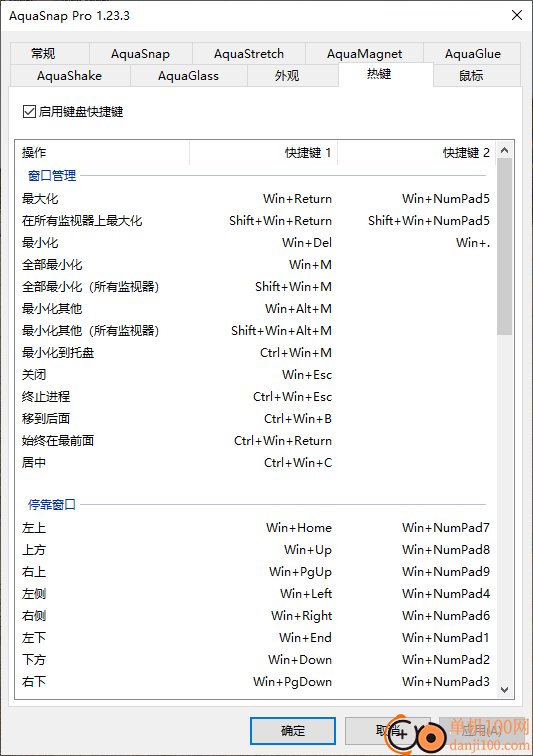Open the AquaShake tab
Image resolution: width=533 pixels, height=756 pixels.
coord(70,76)
